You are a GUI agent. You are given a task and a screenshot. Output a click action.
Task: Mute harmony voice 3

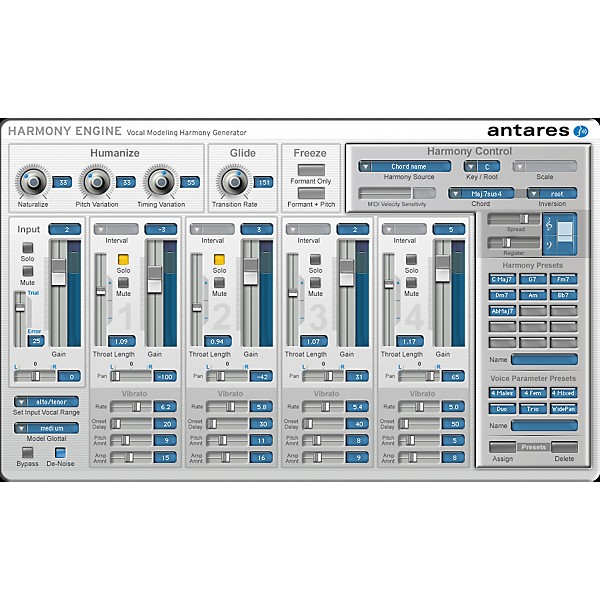(x=315, y=282)
